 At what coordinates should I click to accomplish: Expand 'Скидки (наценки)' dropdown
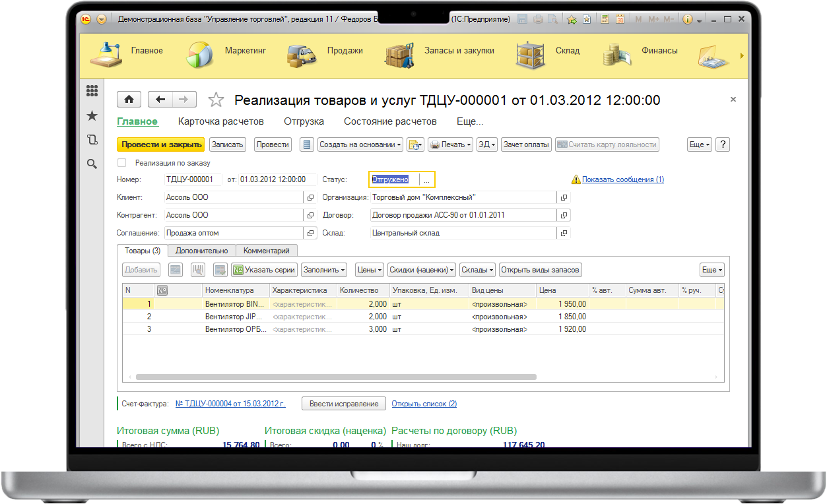tap(422, 270)
